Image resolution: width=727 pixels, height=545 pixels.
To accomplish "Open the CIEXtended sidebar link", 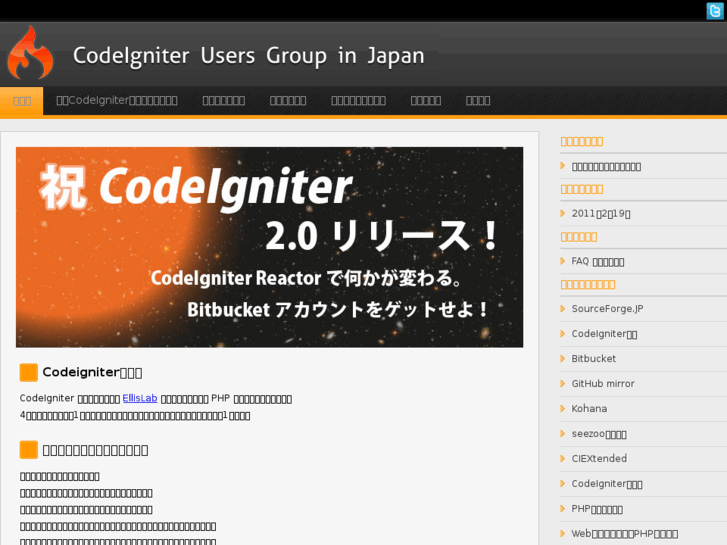I will [x=599, y=458].
